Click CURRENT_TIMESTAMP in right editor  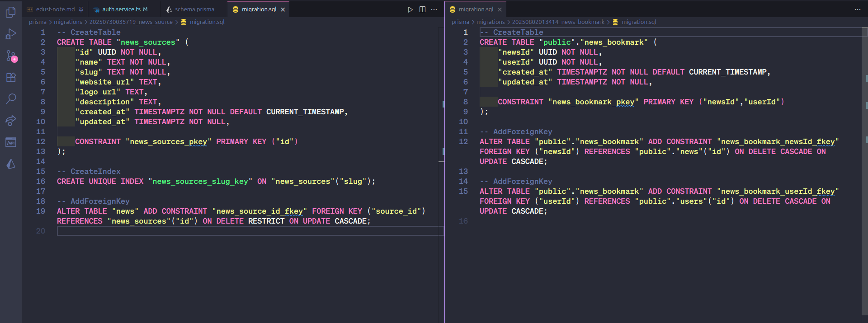727,72
